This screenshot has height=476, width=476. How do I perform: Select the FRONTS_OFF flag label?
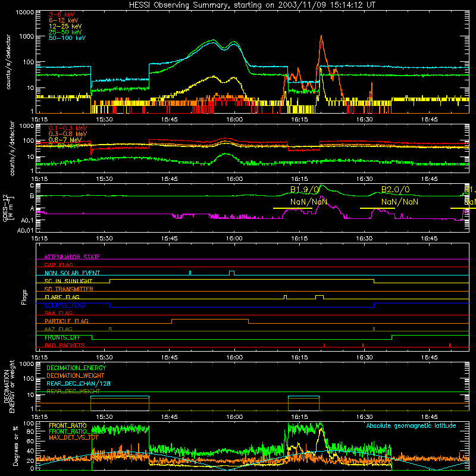click(62, 337)
